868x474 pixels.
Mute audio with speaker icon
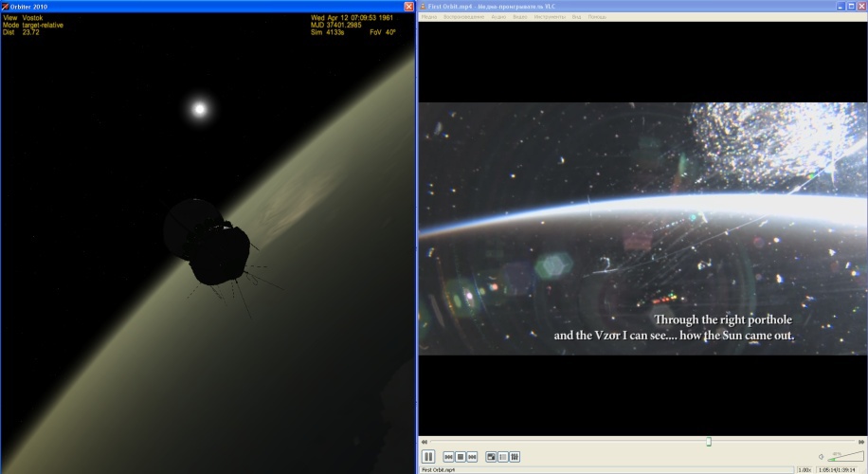821,457
